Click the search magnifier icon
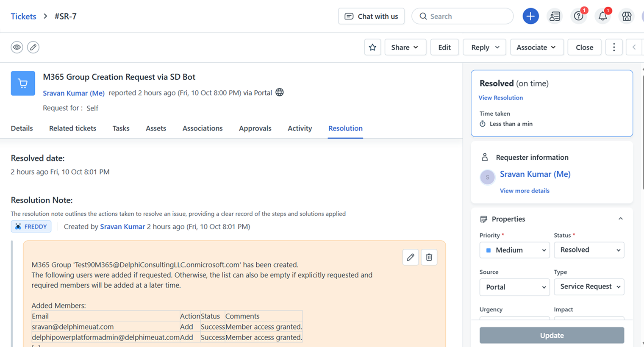 423,16
